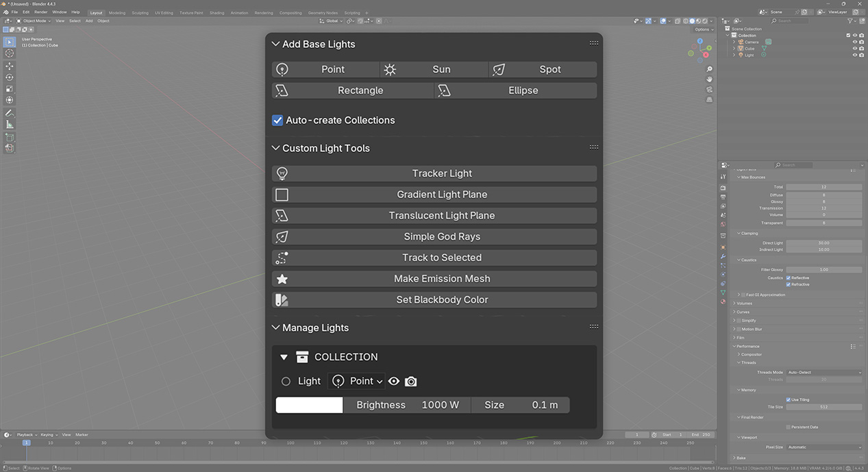Click the zoom viewport magnifier icon
Image resolution: width=868 pixels, height=472 pixels.
pos(710,69)
